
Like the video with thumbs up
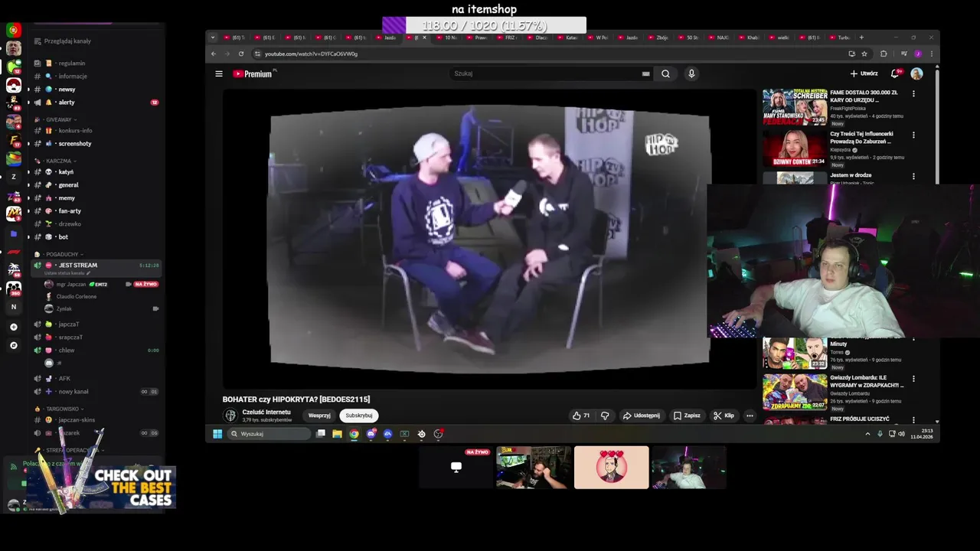tap(581, 416)
